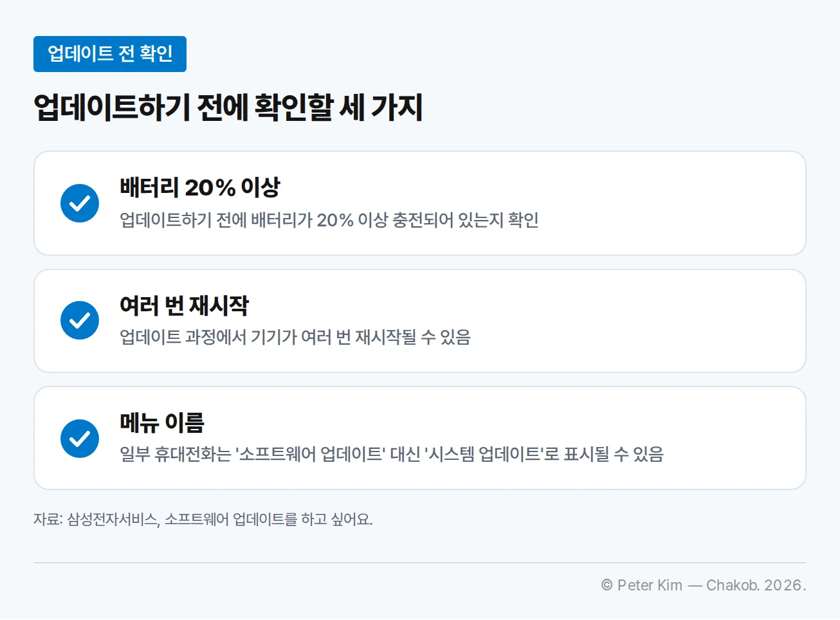Screen dimensions: 840x620
Task: Click the checkmark icon beside 여러 번 재시작
Action: pos(80,320)
